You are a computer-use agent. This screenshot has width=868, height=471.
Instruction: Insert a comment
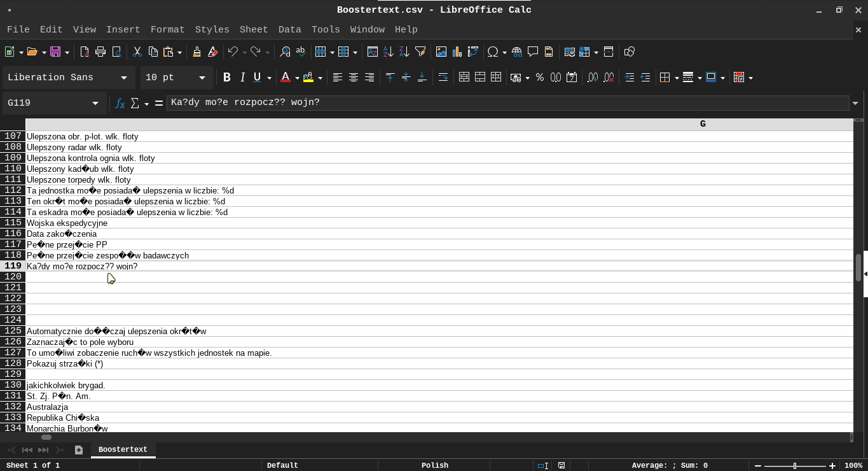click(533, 52)
